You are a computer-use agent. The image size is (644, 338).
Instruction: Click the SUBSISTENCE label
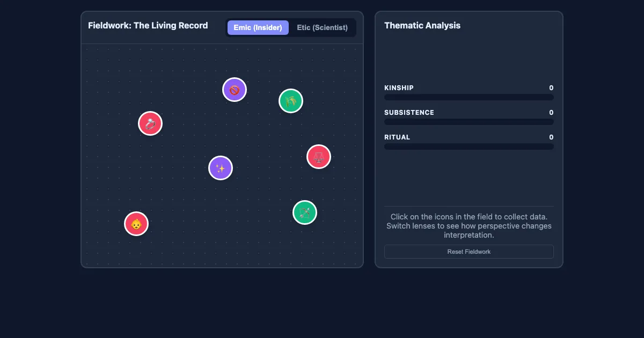[x=409, y=113]
